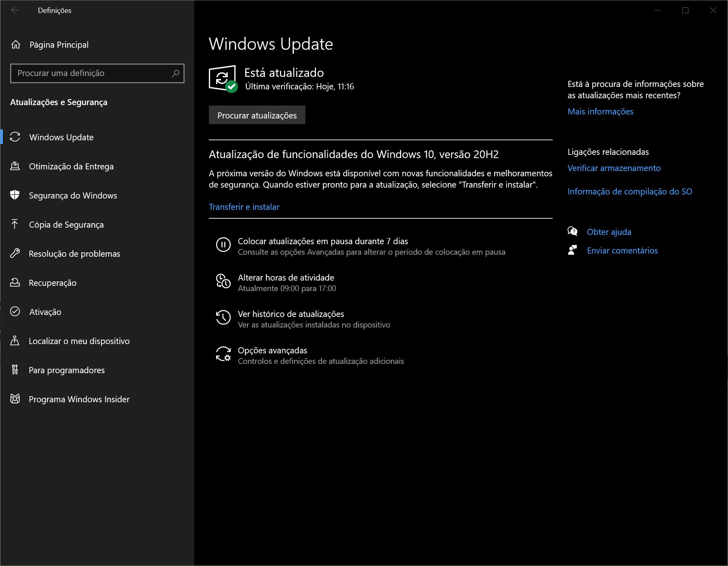Click the Windows Insider cat icon
728x566 pixels.
pos(15,399)
